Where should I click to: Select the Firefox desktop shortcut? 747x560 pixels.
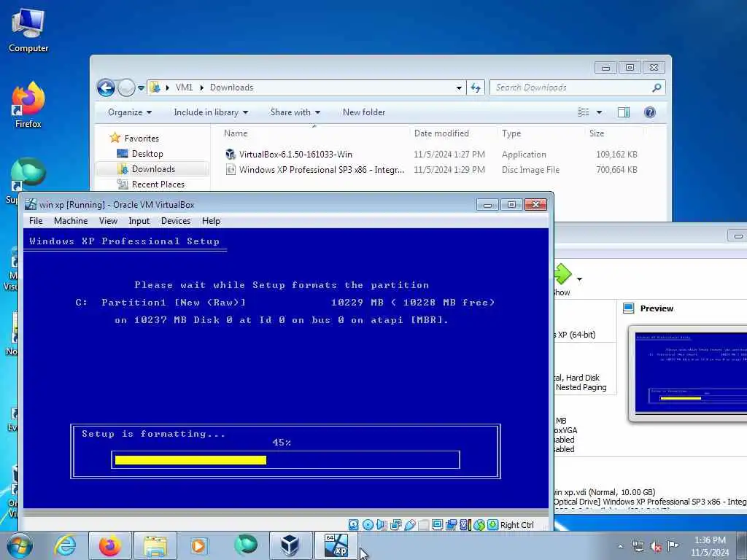[28, 105]
